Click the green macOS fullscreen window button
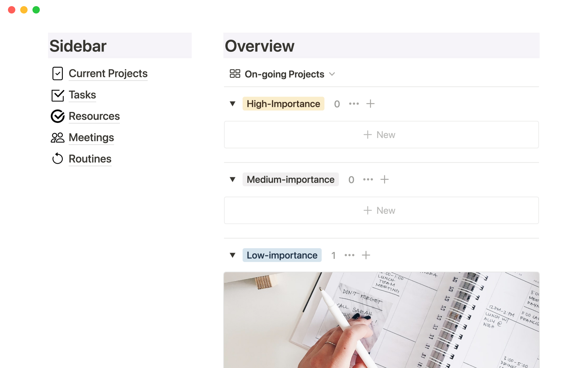Viewport: 588px width, 368px height. tap(36, 10)
